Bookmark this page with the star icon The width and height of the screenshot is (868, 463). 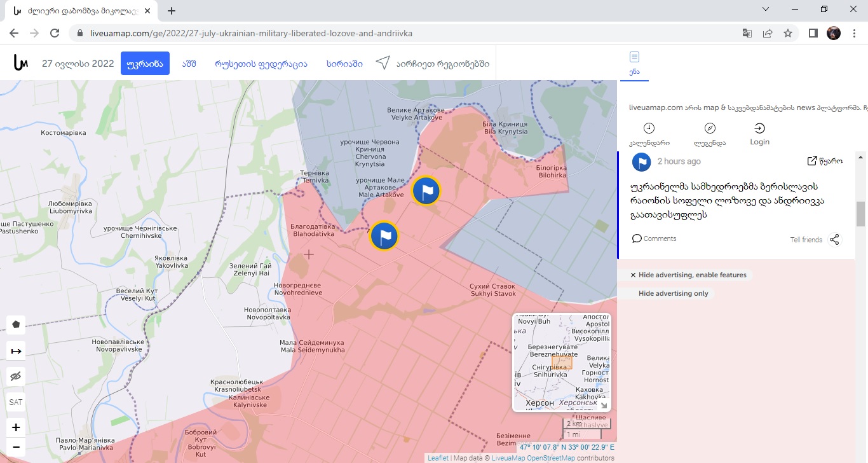tap(788, 33)
